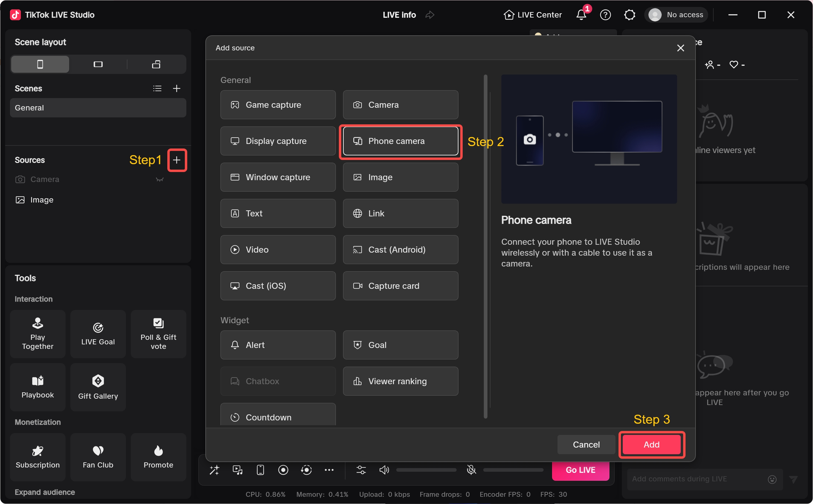Screen dimensions: 813x504
Task: Click the record icon in bottom toolbar
Action: pyautogui.click(x=283, y=470)
